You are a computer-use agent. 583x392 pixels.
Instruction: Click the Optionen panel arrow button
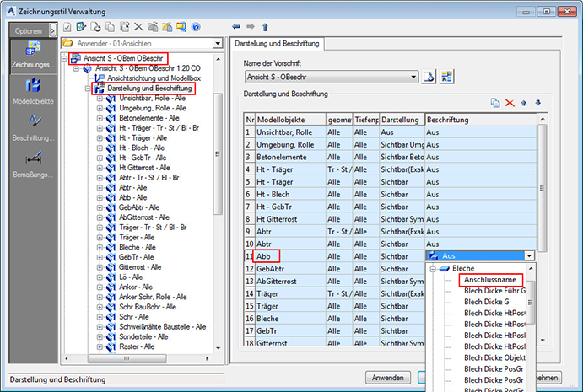(x=53, y=30)
